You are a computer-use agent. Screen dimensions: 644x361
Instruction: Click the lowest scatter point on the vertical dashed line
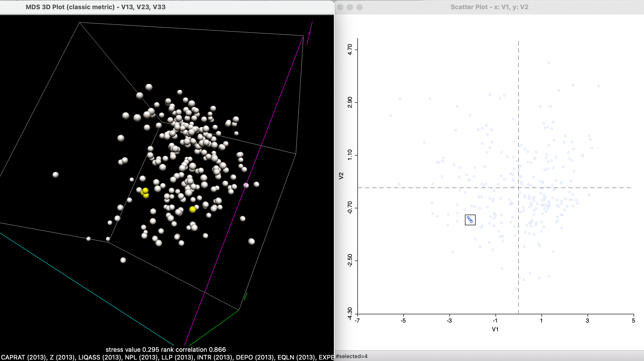[x=516, y=289]
